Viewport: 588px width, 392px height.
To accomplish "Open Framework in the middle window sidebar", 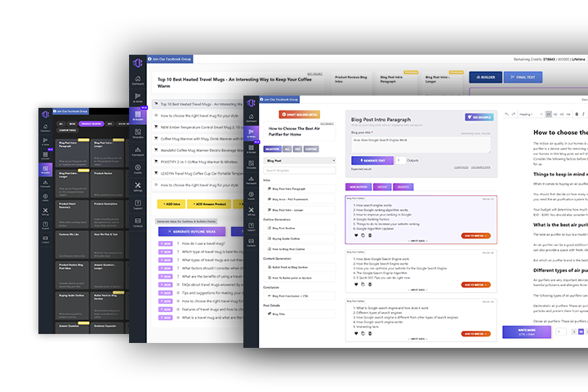I will point(138,151).
